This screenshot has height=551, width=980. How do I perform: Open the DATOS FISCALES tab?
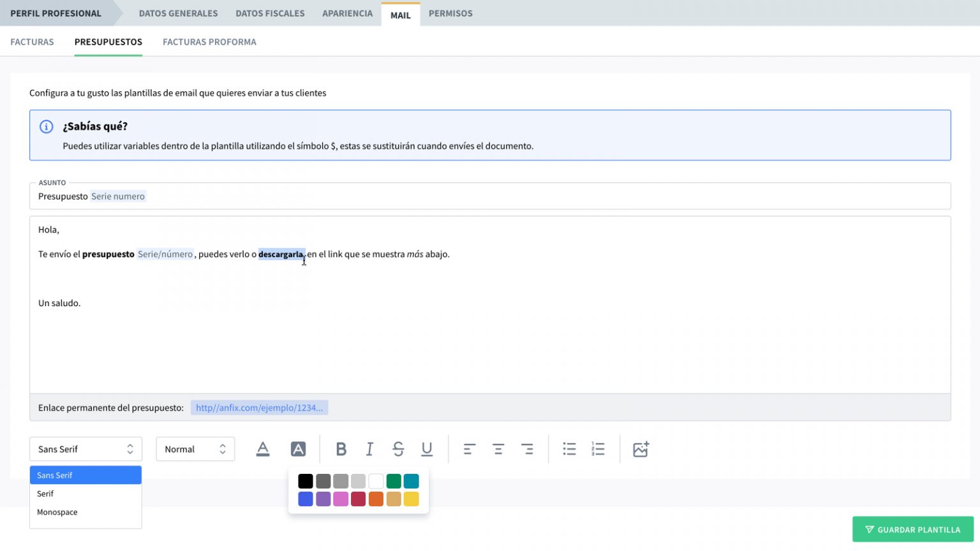click(x=270, y=13)
